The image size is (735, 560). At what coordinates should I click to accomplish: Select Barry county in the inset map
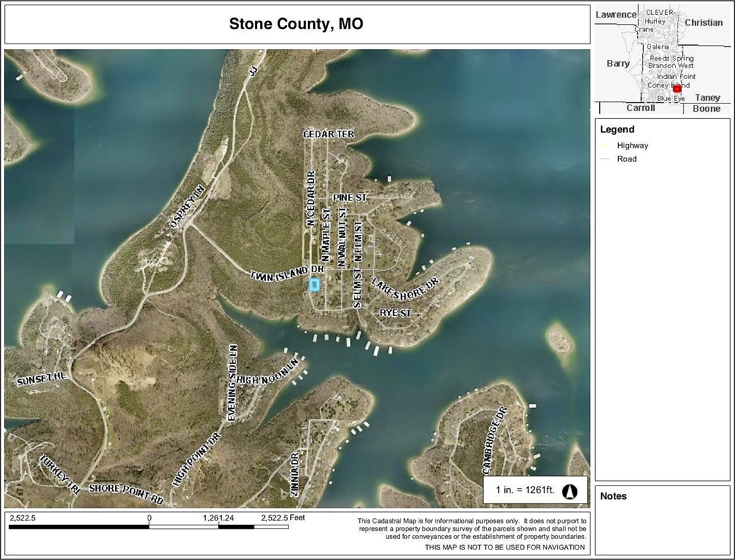(618, 63)
